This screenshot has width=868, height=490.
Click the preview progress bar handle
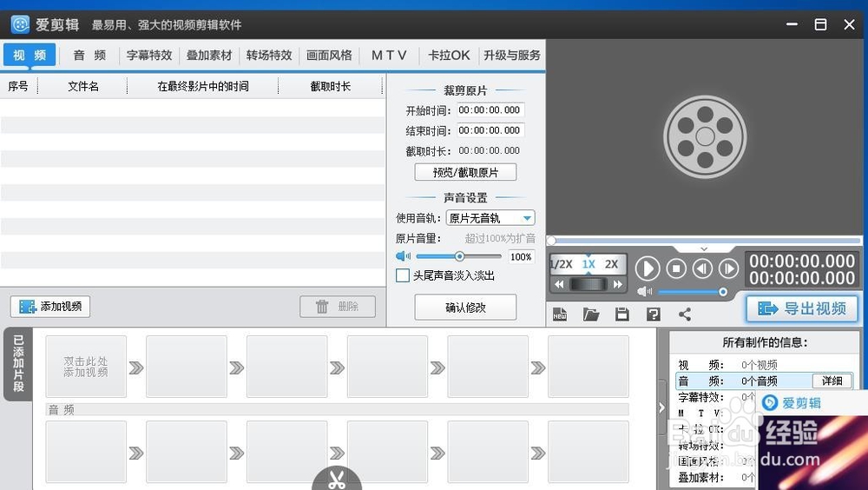tap(551, 241)
